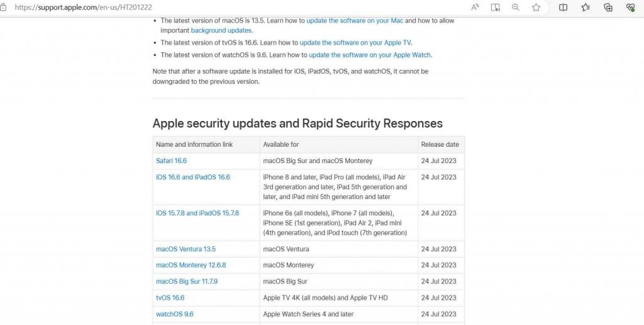Open iOS 15.7.8 and iPadOS 15.7.8 link
The width and height of the screenshot is (644, 325).
click(x=197, y=213)
